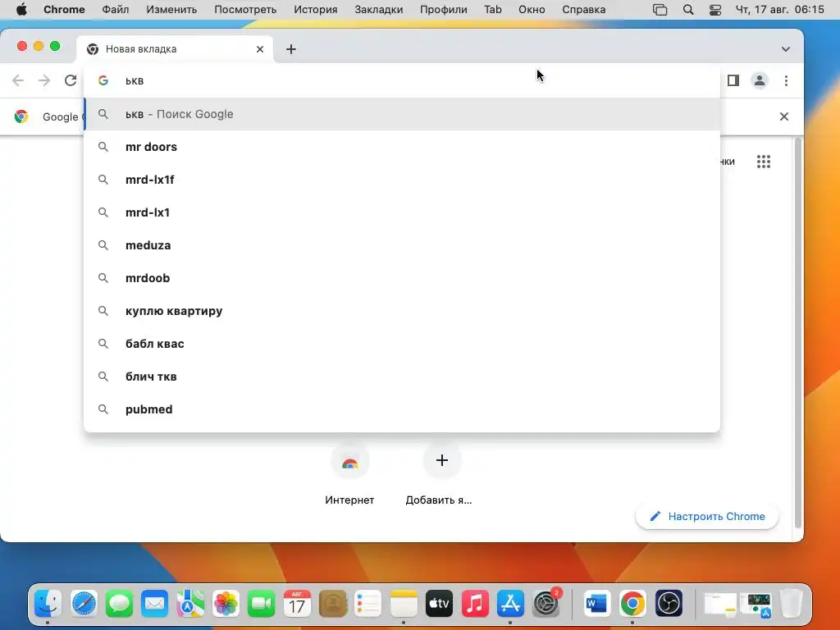Open System Settings from the Dock
Screen dimensions: 840x630
pyautogui.click(x=546, y=604)
